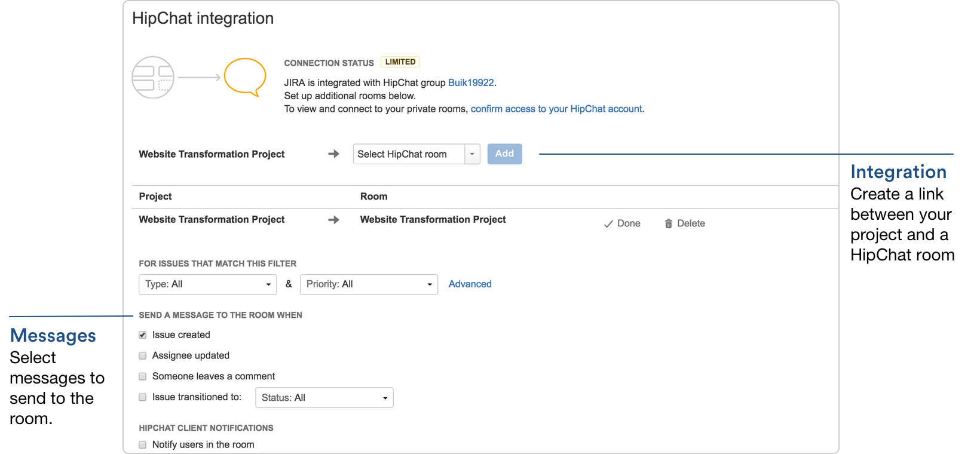Click the orange HipChat speech bubble icon
This screenshot has width=980, height=454.
[245, 77]
